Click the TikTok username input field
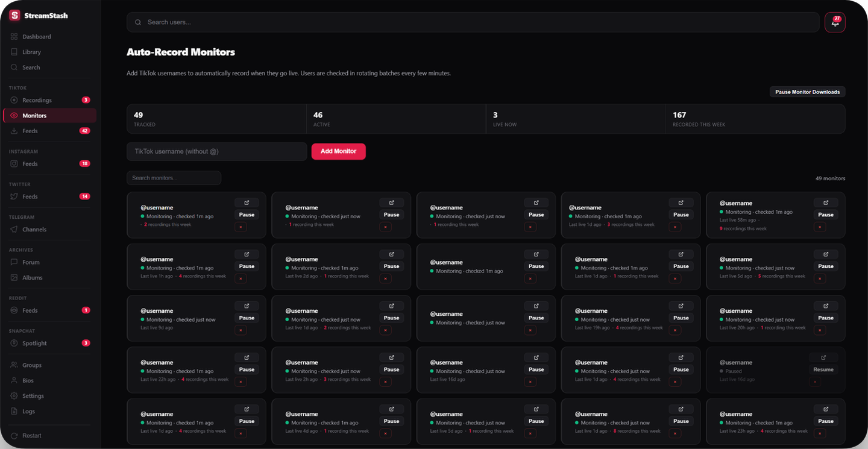 click(x=217, y=151)
